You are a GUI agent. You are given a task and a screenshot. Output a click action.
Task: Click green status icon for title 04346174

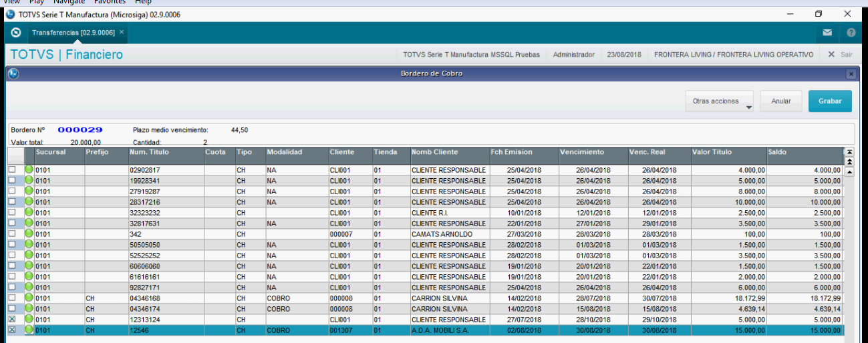pos(29,309)
